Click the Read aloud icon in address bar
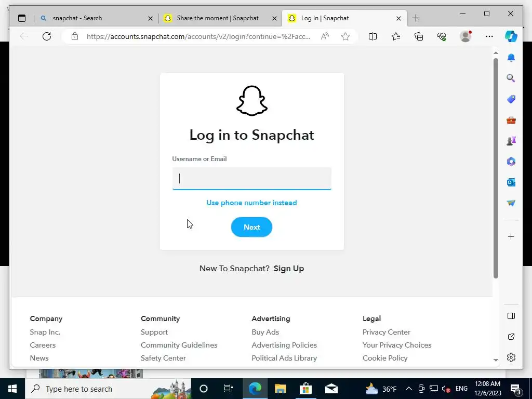This screenshot has height=399, width=532. click(325, 36)
